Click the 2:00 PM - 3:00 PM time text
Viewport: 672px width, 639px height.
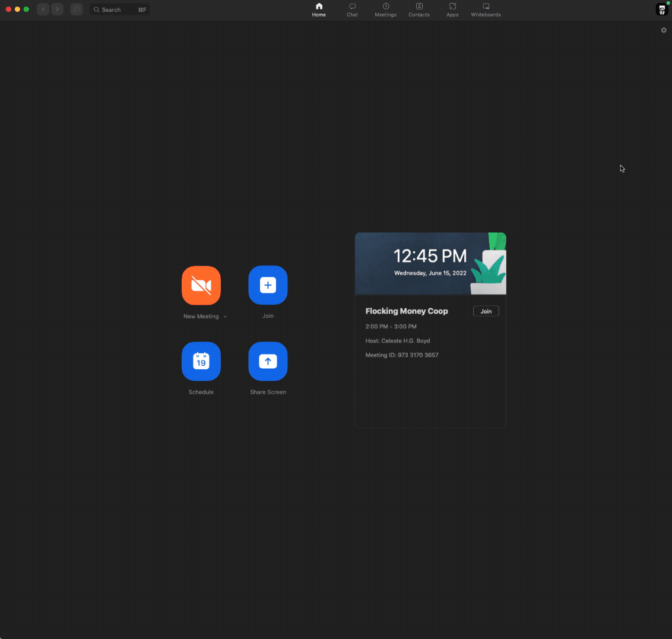(x=391, y=327)
